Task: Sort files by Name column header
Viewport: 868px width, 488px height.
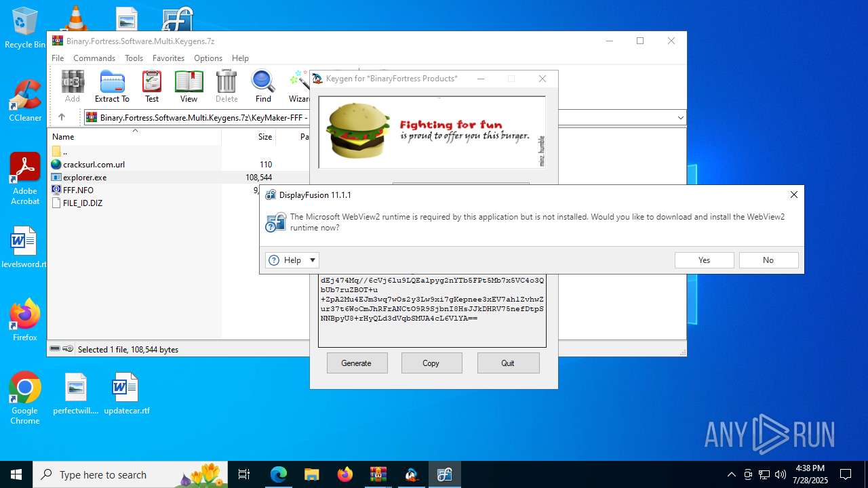Action: (x=134, y=136)
